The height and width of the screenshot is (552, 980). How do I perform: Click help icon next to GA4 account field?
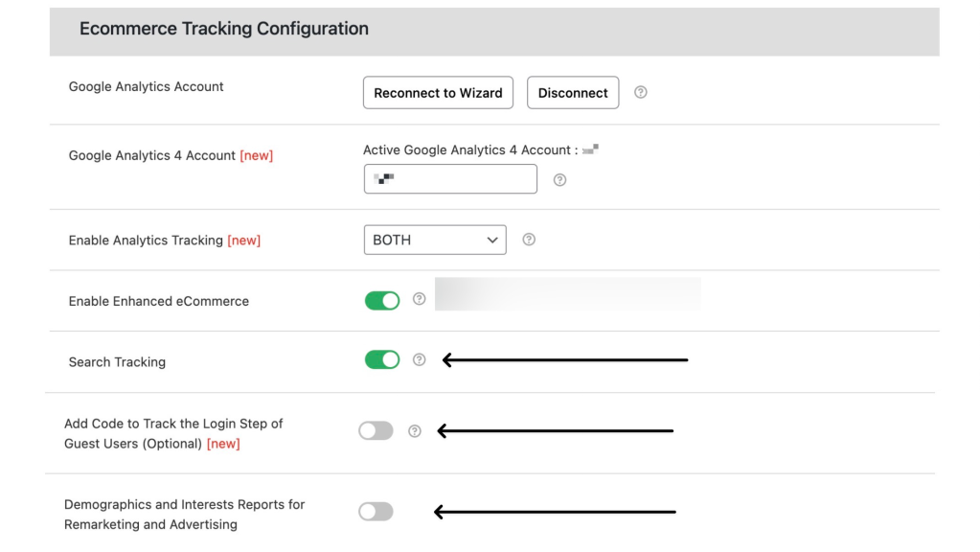pyautogui.click(x=559, y=180)
